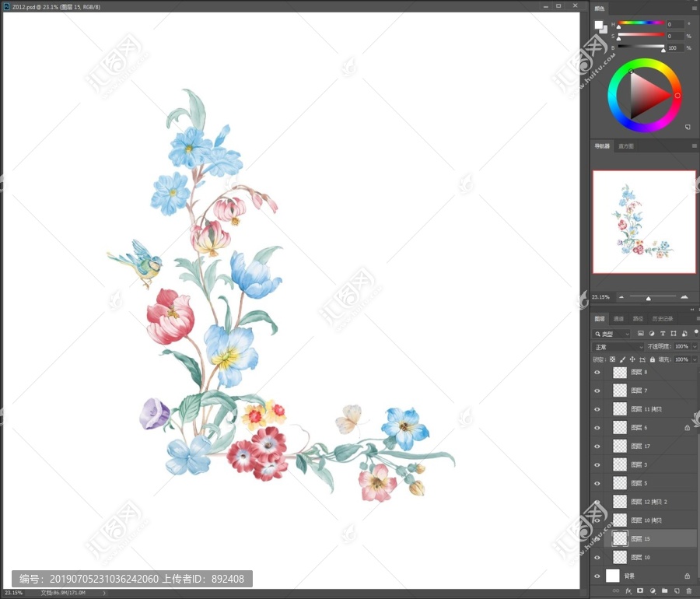The image size is (700, 599).
Task: Switch to the 路径 paths tab
Action: pyautogui.click(x=638, y=319)
